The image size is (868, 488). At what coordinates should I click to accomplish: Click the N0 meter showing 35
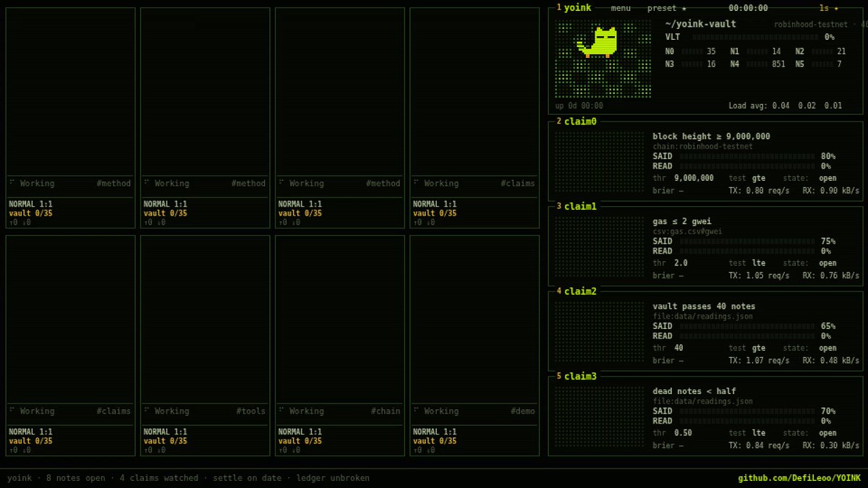(691, 52)
